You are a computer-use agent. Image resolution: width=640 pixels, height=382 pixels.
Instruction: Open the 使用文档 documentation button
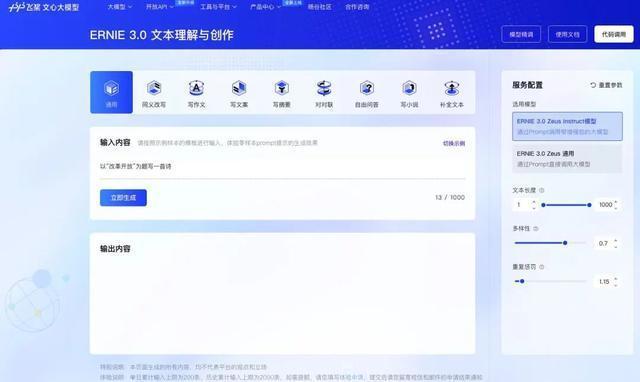[x=567, y=34]
